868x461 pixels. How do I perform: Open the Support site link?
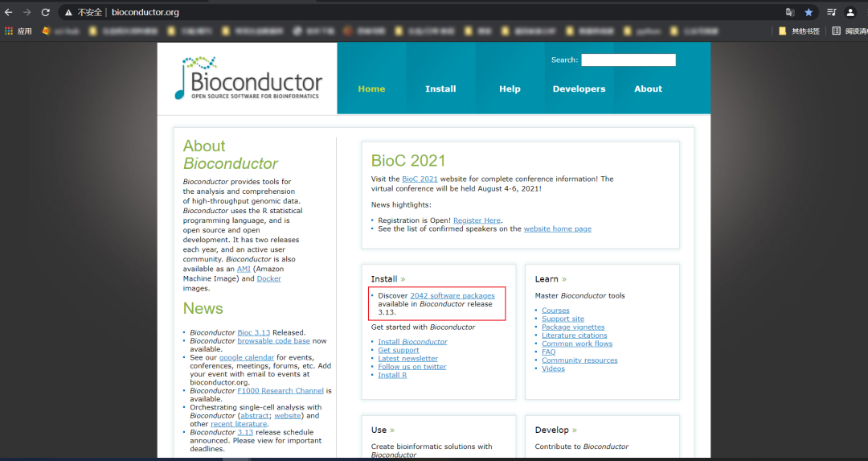coord(563,319)
